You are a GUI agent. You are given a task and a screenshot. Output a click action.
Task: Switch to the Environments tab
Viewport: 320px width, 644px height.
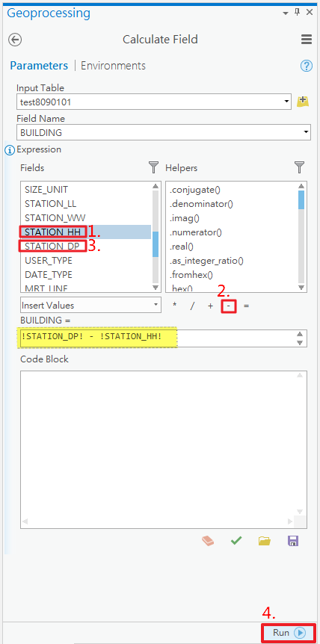pyautogui.click(x=113, y=66)
